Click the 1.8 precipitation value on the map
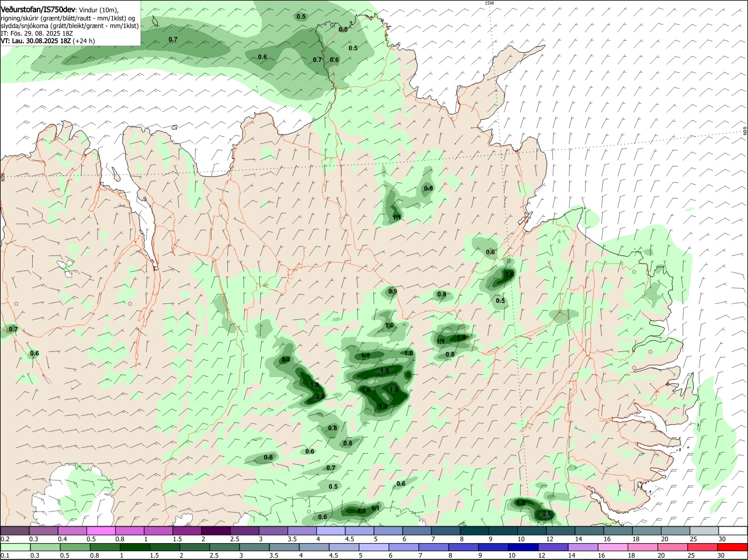 click(385, 371)
